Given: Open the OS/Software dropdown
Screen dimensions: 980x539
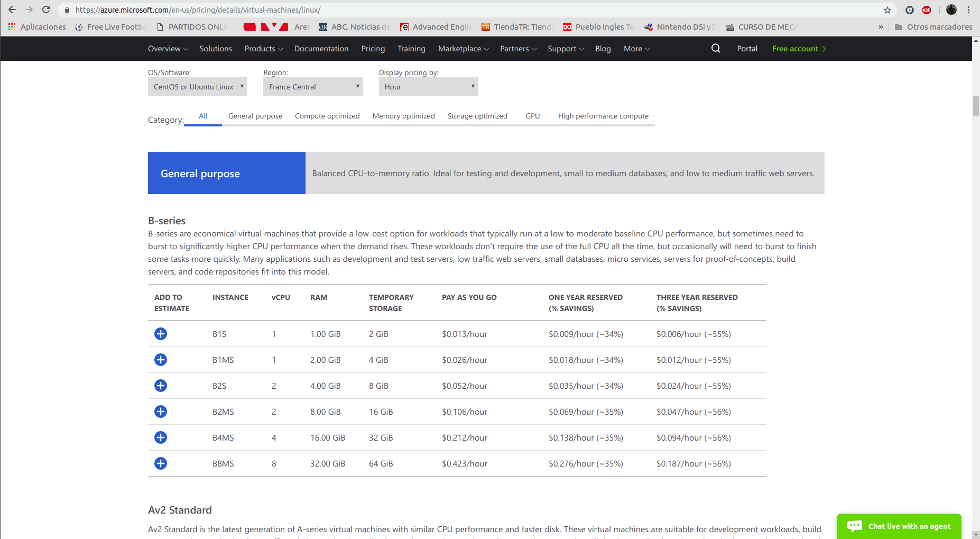Looking at the screenshot, I should (x=198, y=87).
